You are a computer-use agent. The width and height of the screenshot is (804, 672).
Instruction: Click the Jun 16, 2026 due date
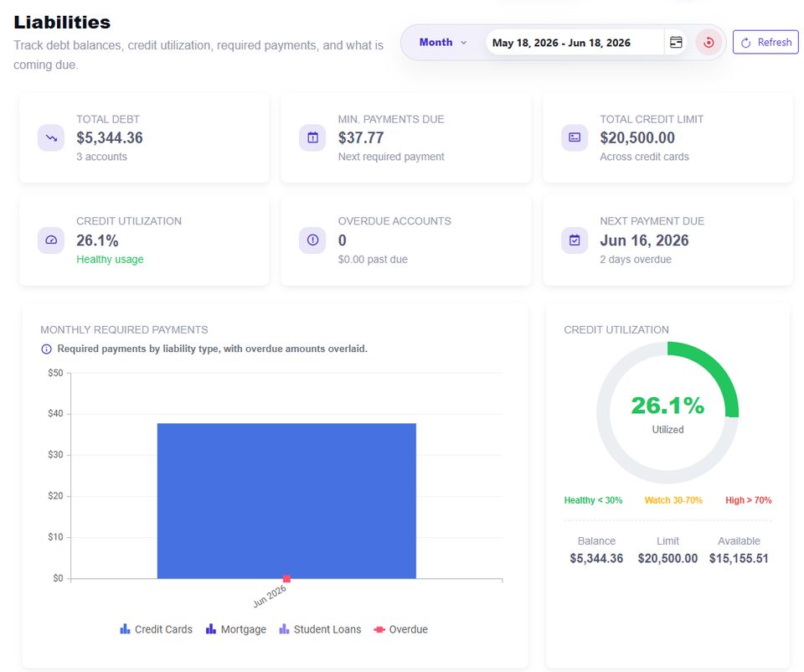[644, 240]
